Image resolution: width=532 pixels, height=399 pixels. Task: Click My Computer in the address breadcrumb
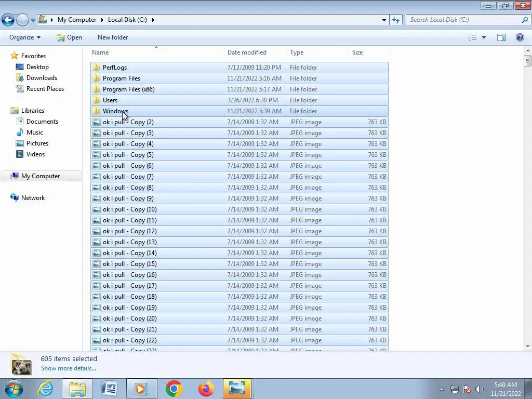(x=77, y=20)
